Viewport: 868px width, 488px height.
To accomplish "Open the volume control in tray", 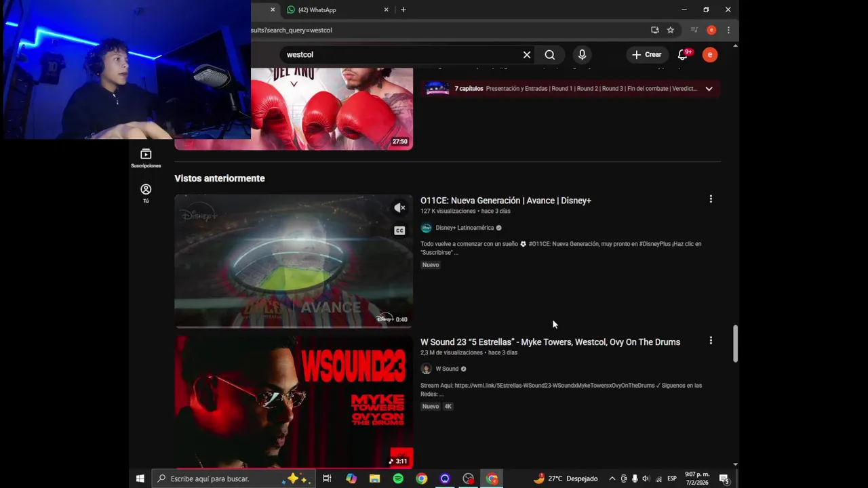I will 645,479.
